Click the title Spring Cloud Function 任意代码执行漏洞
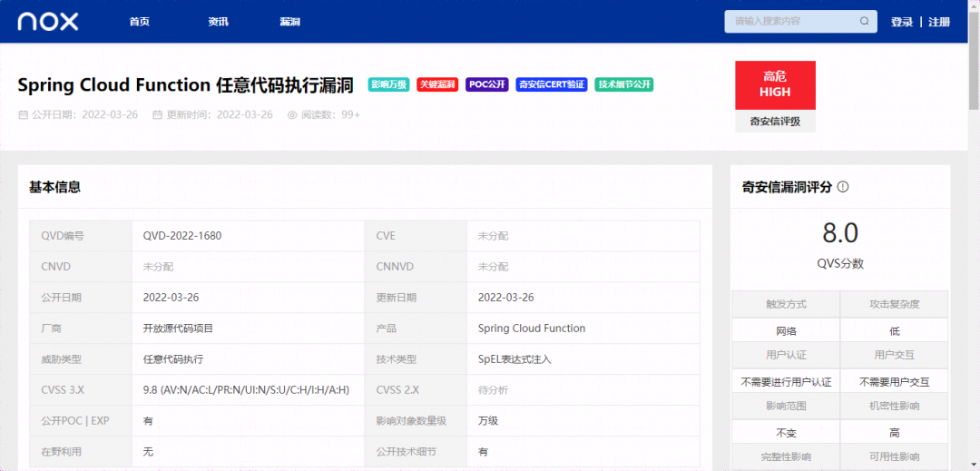The image size is (980, 471). coord(186,85)
